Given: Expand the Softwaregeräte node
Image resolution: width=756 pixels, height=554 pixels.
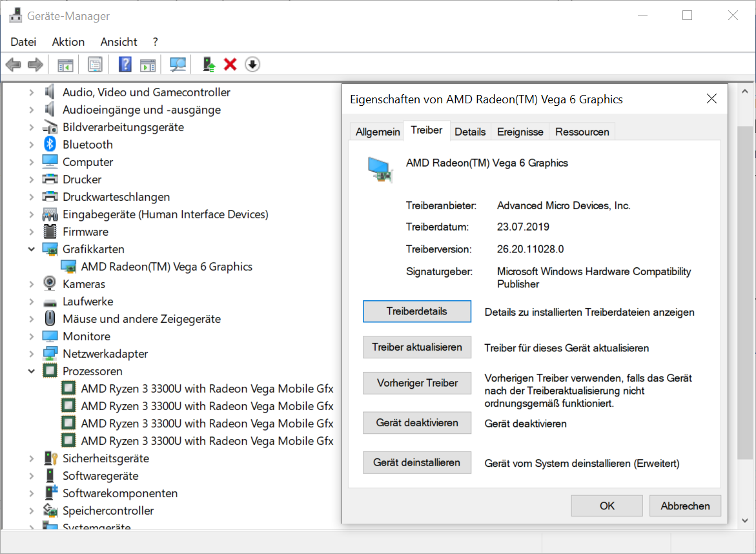Looking at the screenshot, I should 32,476.
